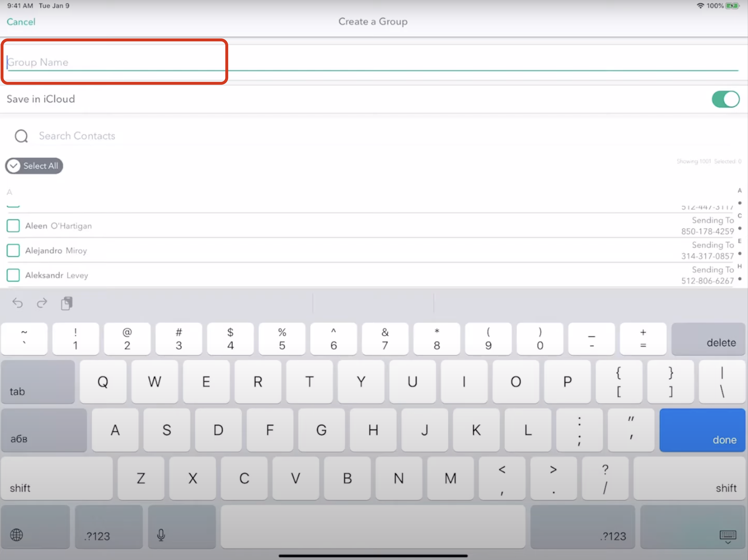Viewport: 748px width, 560px height.
Task: Check the Select All checkbox
Action: click(x=13, y=166)
